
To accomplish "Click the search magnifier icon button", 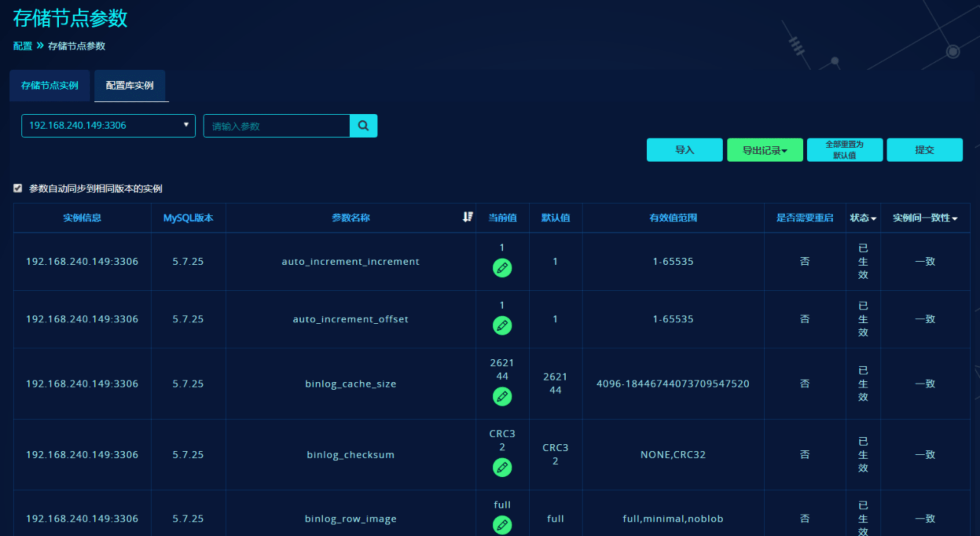I will click(363, 126).
